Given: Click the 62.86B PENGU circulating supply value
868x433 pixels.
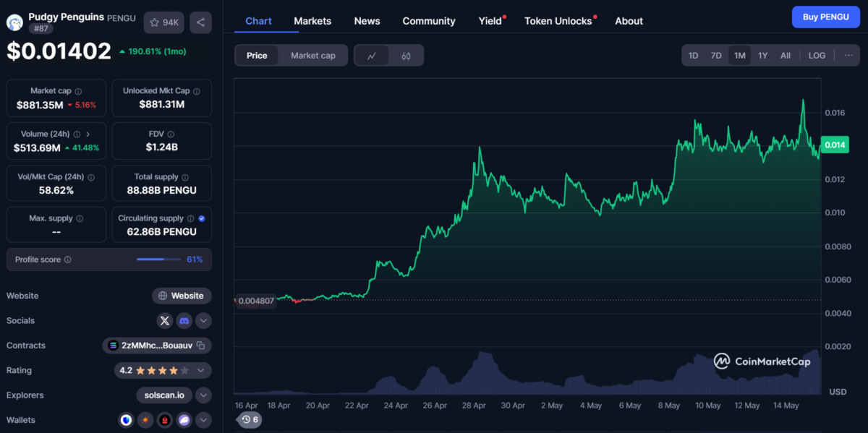Looking at the screenshot, I should point(162,231).
